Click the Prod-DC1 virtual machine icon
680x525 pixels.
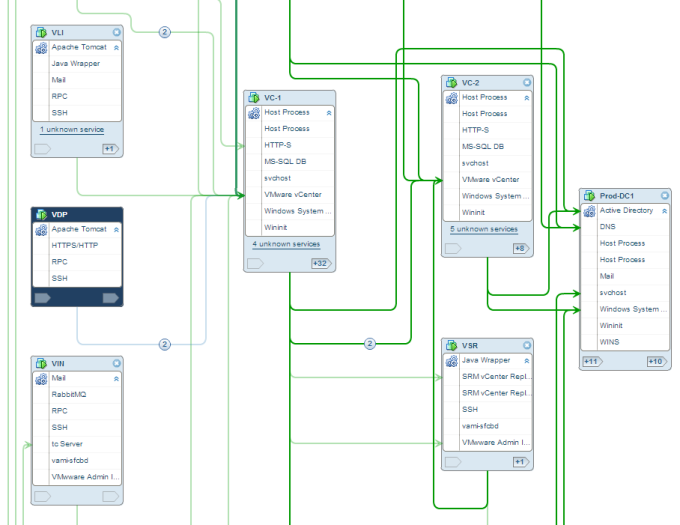pos(589,196)
